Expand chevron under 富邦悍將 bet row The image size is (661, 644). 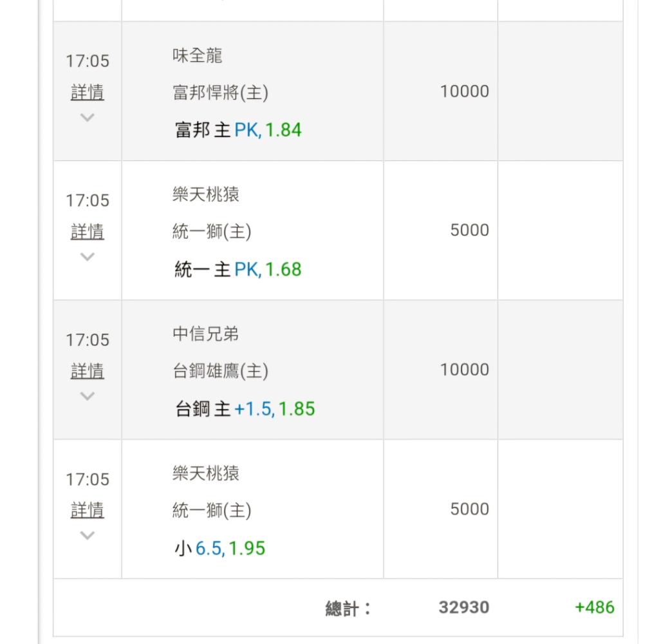coord(88,117)
